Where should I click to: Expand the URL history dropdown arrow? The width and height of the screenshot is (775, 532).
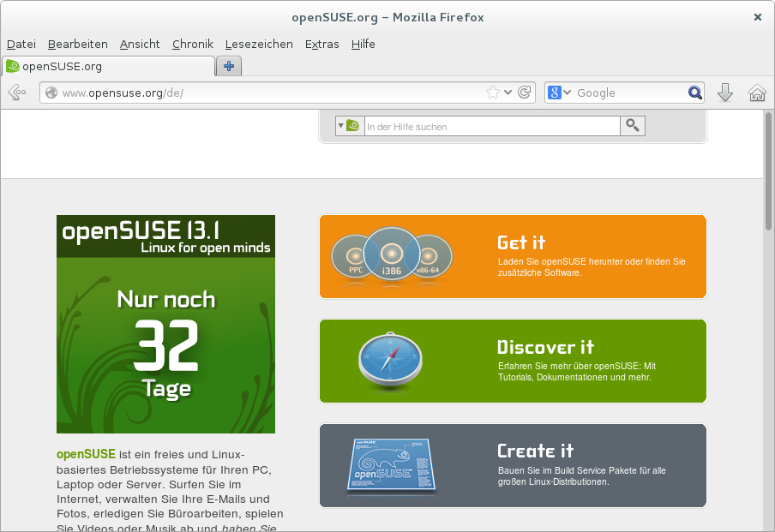(x=508, y=93)
